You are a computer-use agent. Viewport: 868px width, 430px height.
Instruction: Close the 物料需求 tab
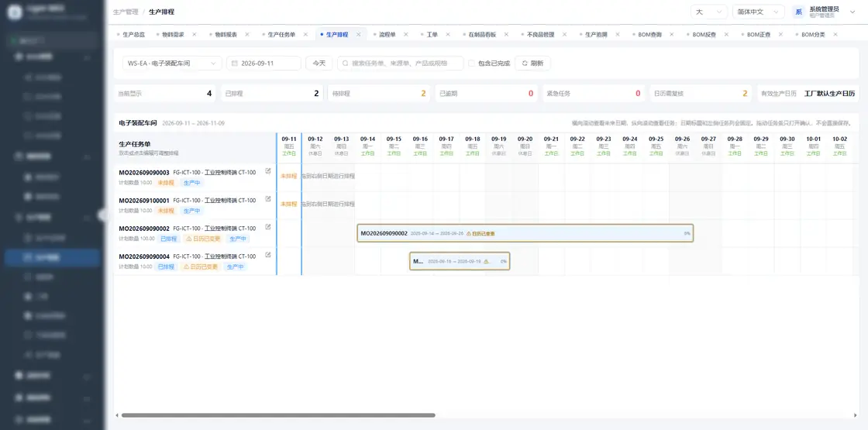pyautogui.click(x=195, y=34)
